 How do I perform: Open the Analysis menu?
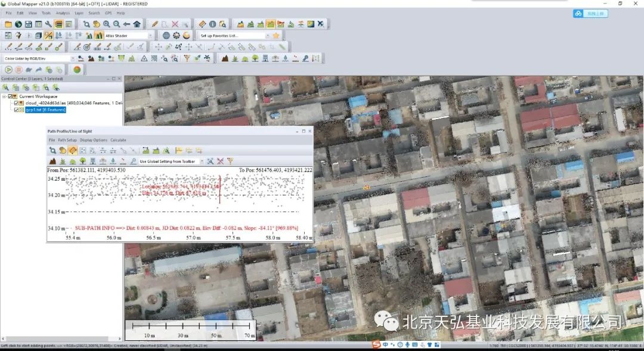point(63,13)
